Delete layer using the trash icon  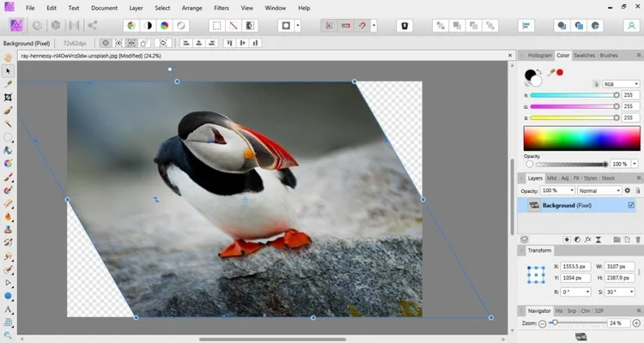[636, 238]
